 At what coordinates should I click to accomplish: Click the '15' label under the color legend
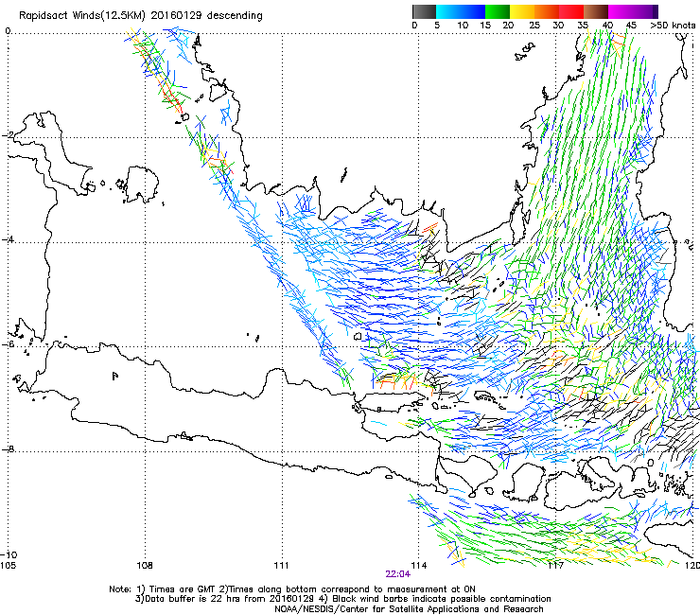point(485,26)
